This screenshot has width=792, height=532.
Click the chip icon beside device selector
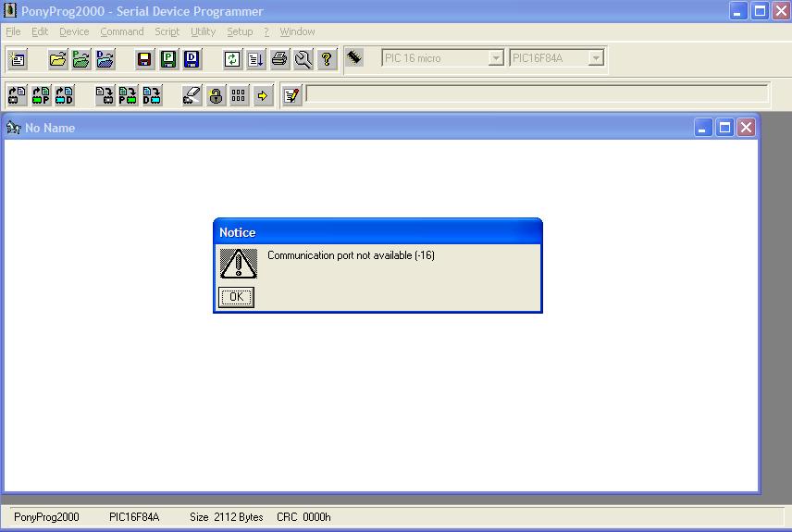point(354,57)
